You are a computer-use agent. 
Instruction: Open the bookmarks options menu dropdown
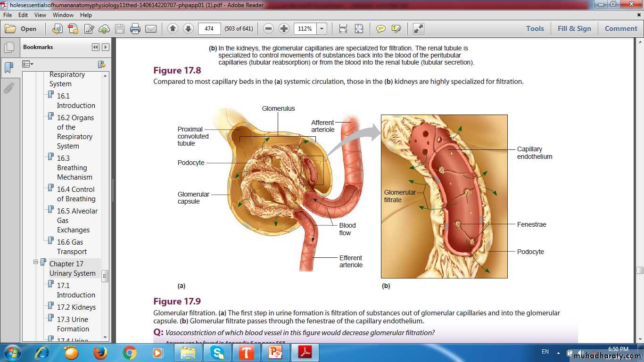tap(28, 64)
